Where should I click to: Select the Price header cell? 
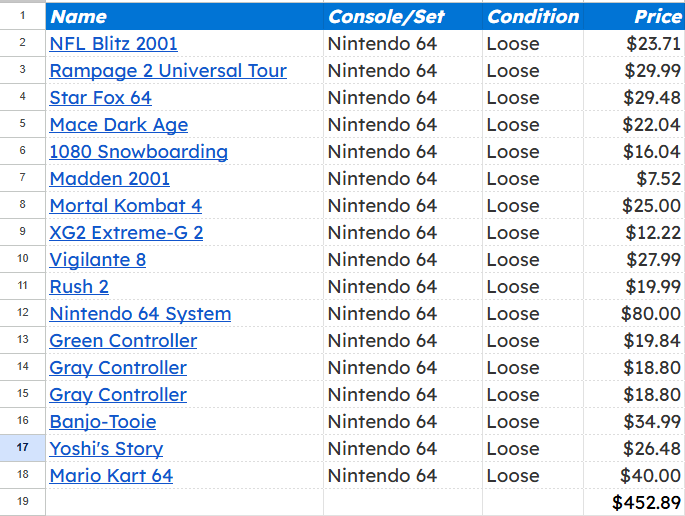tap(634, 17)
